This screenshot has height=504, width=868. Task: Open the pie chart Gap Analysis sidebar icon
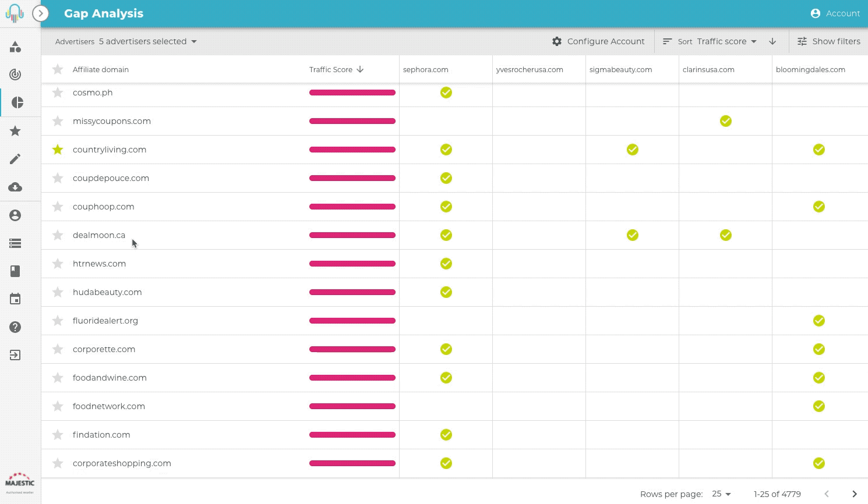tap(17, 102)
